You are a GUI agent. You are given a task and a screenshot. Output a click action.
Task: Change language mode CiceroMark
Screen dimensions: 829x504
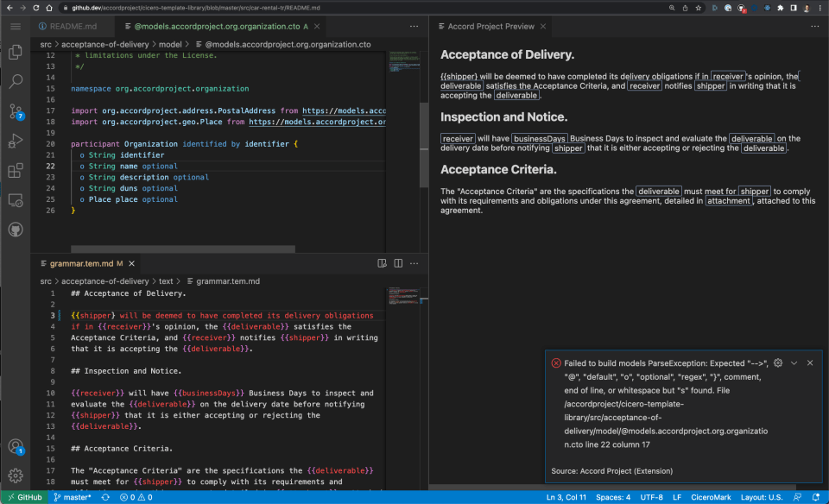click(711, 497)
